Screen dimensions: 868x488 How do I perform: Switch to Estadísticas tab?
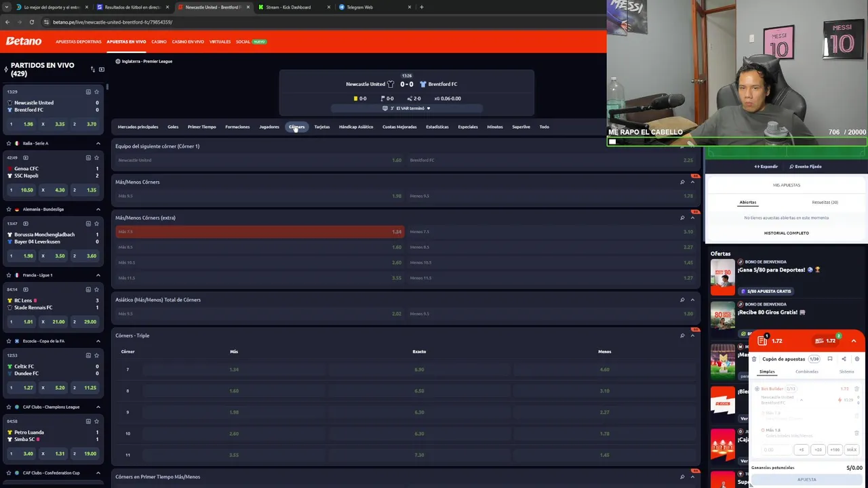point(437,127)
